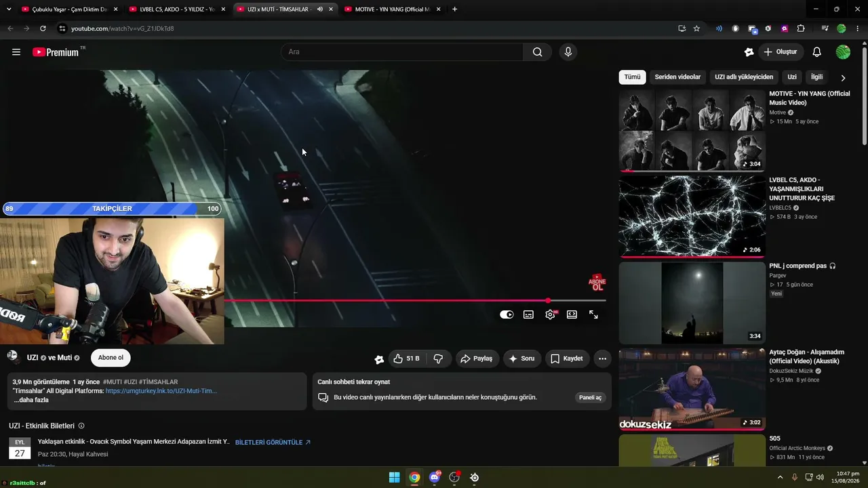Open Chrome extensions puzzle icon

tap(801, 28)
